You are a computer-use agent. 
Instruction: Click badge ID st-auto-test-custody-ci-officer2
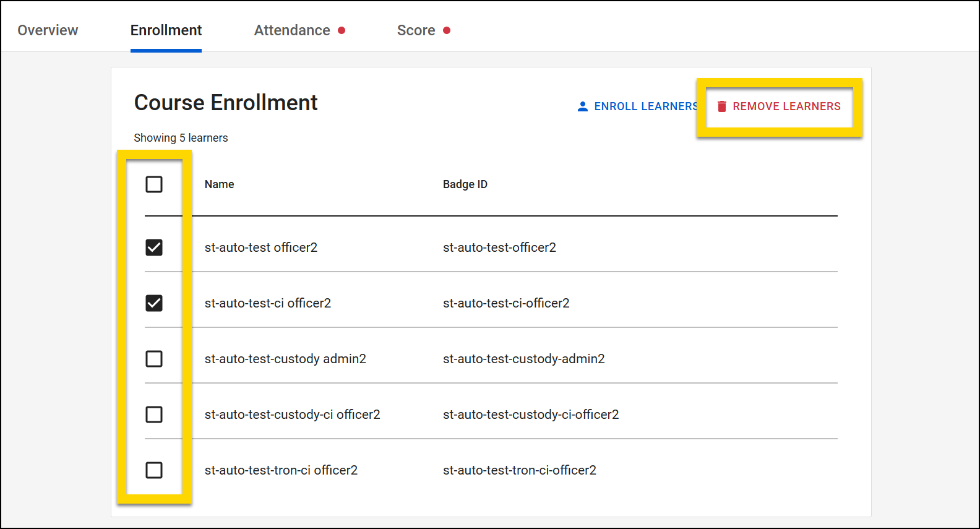530,415
